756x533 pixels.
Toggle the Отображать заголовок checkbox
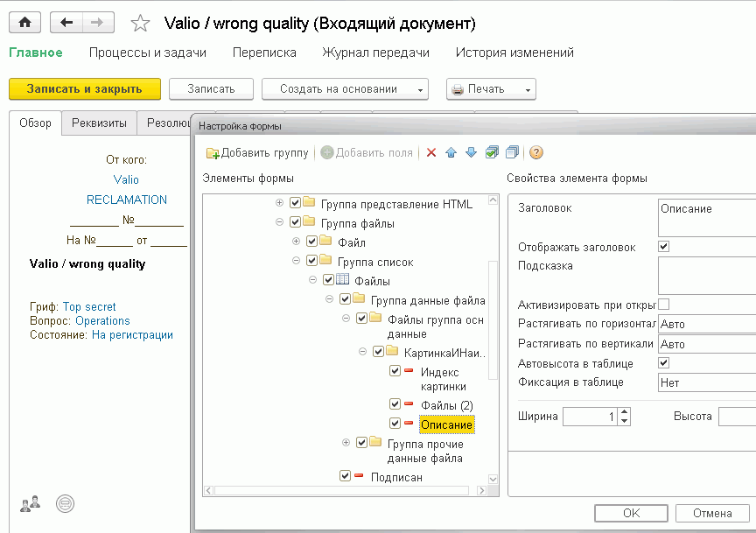click(x=664, y=247)
